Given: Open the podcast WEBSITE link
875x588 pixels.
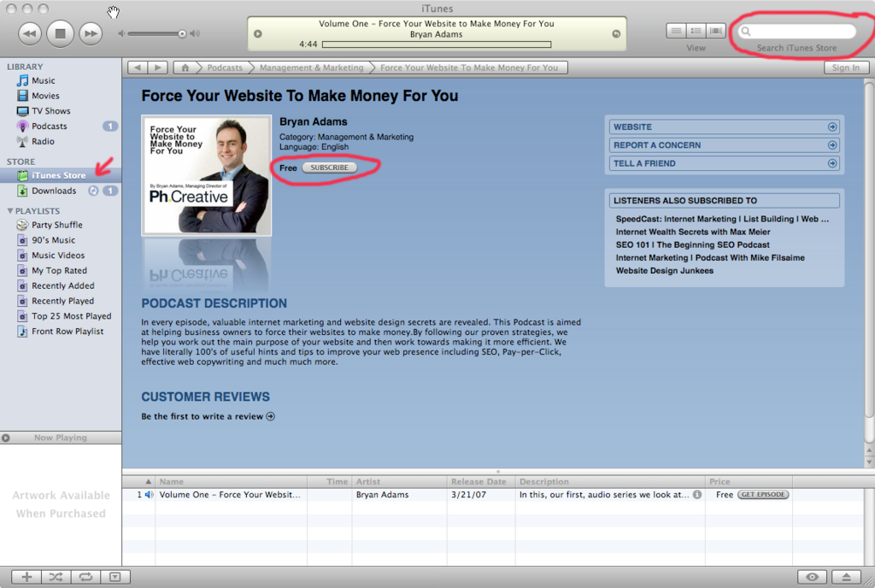Looking at the screenshot, I should coord(725,127).
